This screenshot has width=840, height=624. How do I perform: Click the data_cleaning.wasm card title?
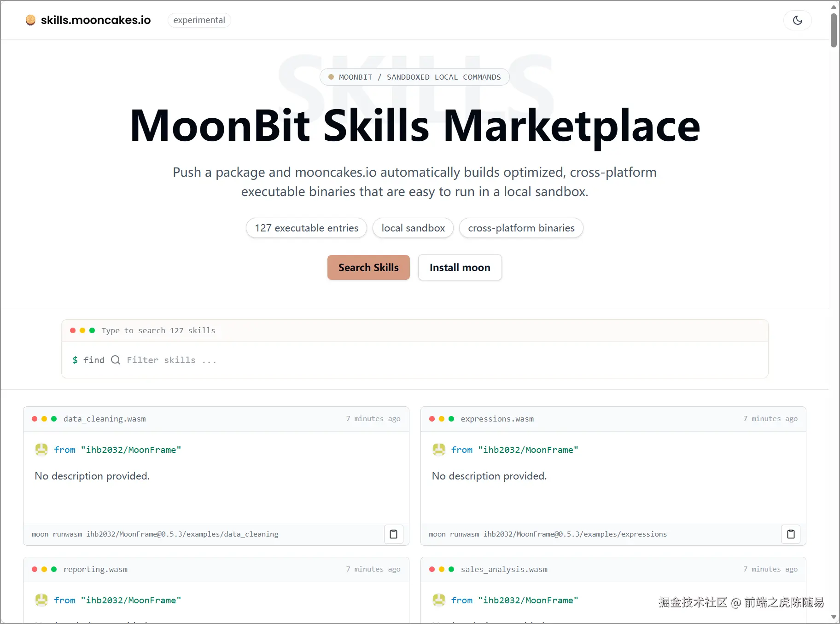(105, 419)
